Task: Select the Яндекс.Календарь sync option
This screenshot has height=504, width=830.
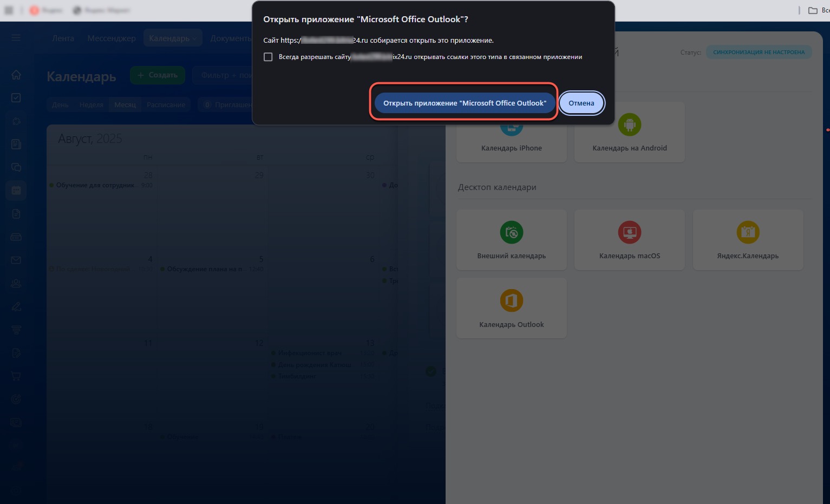Action: click(748, 240)
